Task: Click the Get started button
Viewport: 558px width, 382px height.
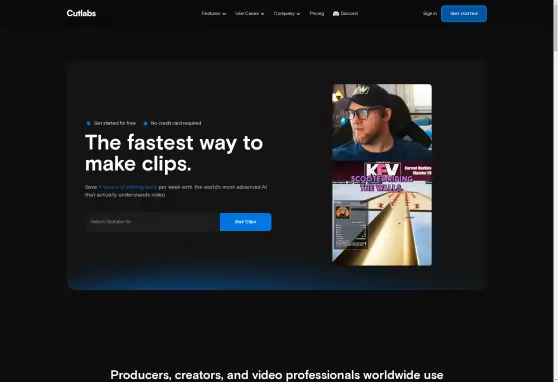Action: click(x=464, y=14)
